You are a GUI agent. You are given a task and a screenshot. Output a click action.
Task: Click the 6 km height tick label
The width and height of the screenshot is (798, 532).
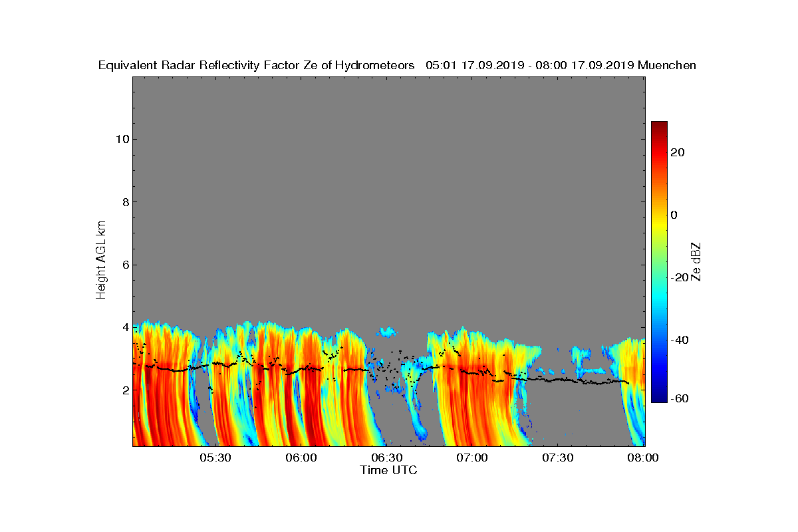pyautogui.click(x=124, y=265)
